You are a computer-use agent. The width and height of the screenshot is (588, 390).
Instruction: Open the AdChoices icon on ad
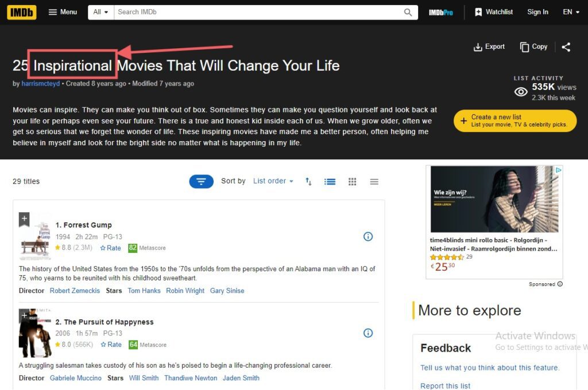[558, 170]
